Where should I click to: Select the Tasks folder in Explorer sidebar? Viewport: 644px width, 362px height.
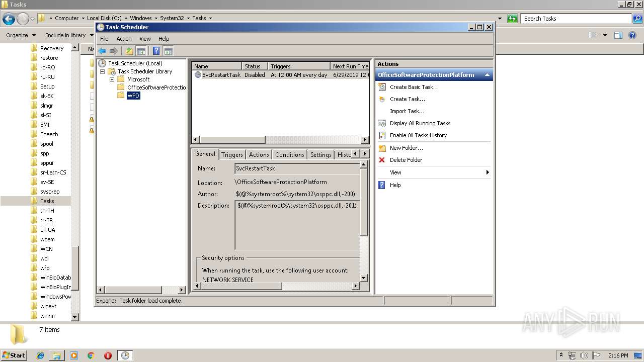[47, 201]
